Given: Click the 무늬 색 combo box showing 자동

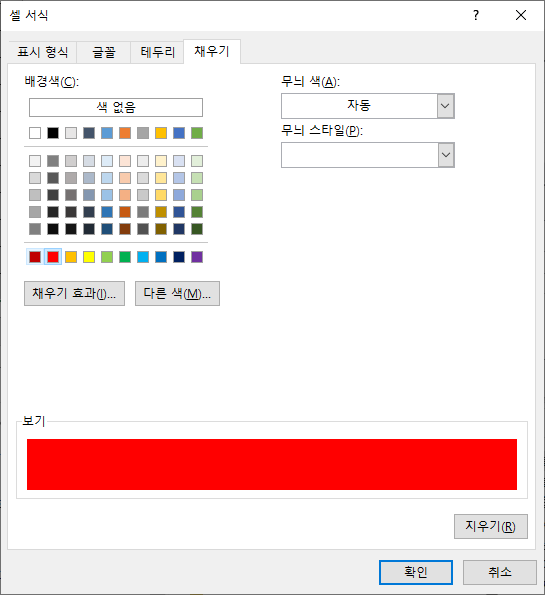Looking at the screenshot, I should coord(367,106).
